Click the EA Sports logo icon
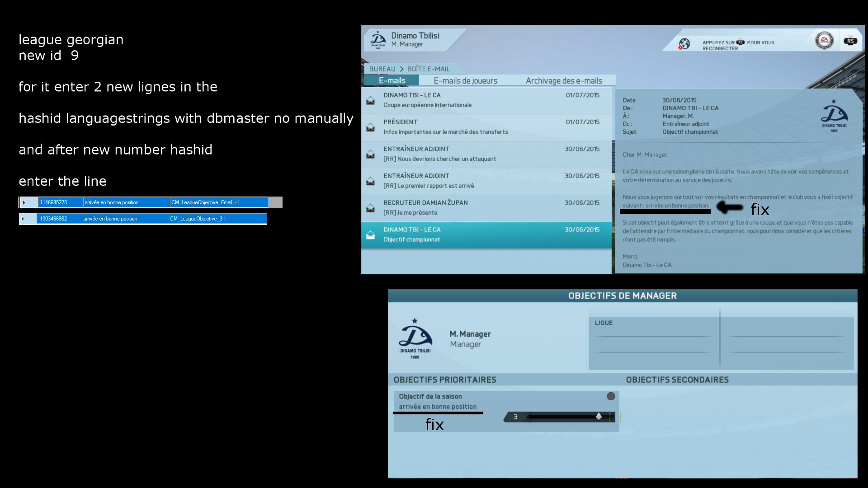Screen dimensions: 868x488 [824, 41]
